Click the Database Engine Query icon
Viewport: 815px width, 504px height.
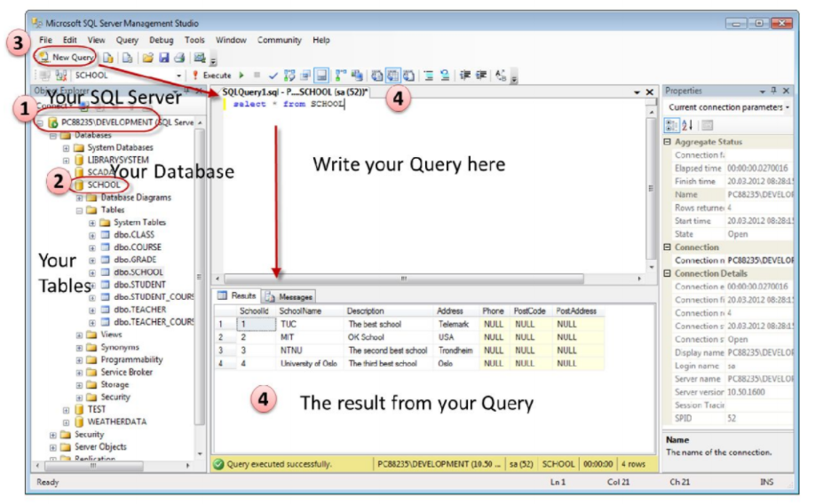(107, 58)
